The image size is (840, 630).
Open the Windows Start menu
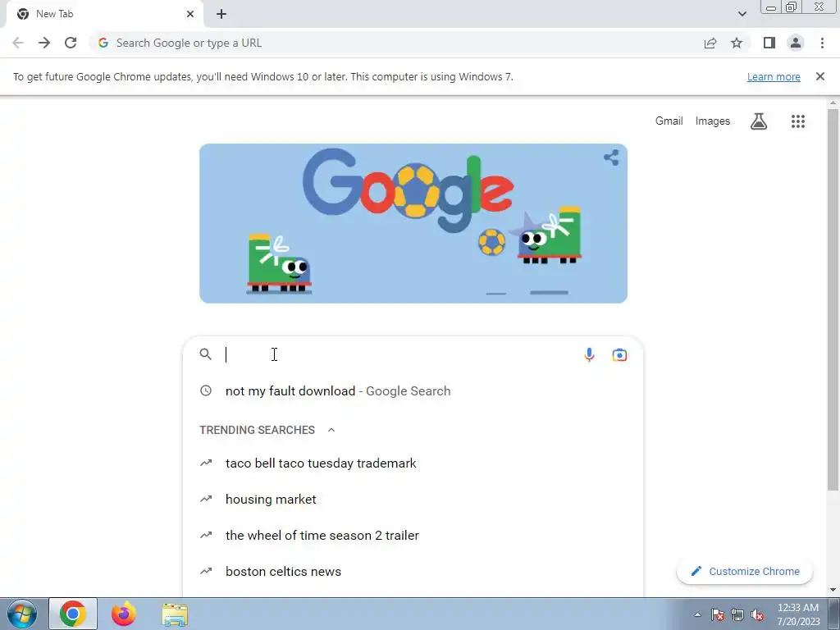click(22, 614)
